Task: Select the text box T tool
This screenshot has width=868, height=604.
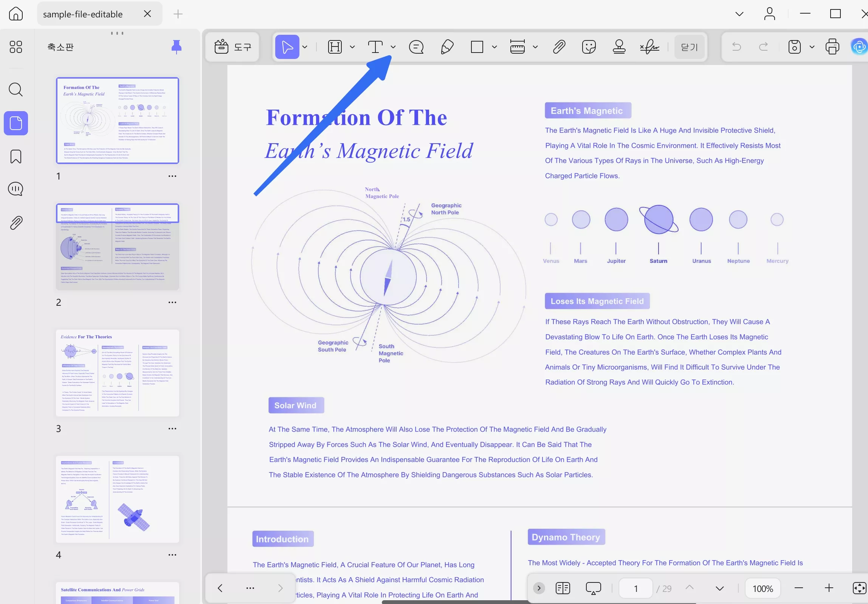Action: coord(375,47)
